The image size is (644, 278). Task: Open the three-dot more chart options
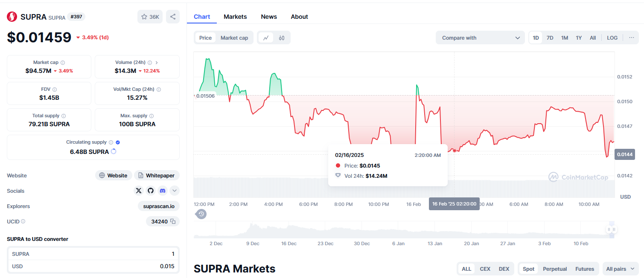(631, 38)
